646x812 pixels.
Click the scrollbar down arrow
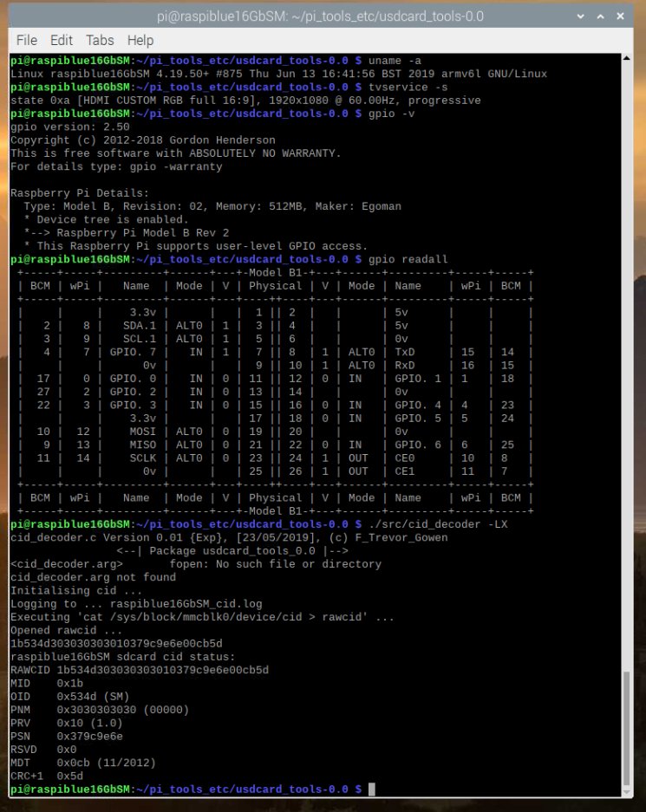pos(626,792)
